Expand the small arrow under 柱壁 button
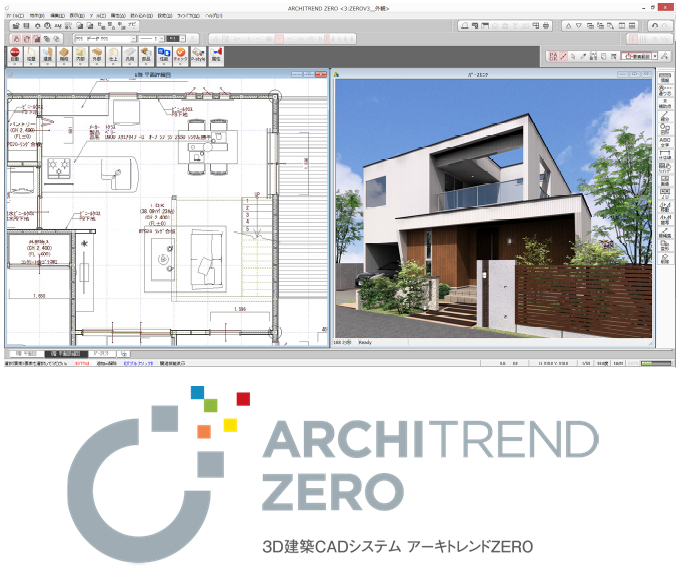Screen dimensions: 677x576 point(31,64)
